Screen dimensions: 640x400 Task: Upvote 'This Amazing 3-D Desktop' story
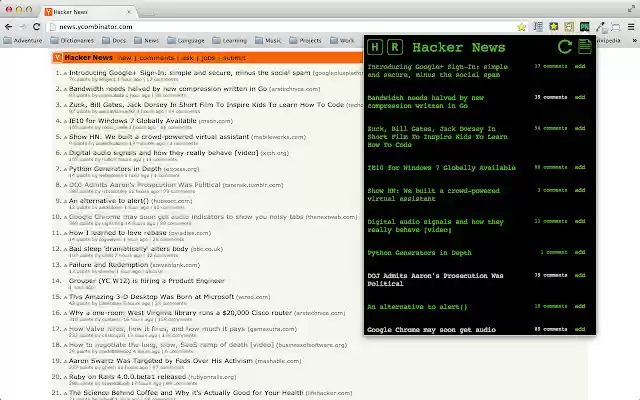[x=65, y=297]
